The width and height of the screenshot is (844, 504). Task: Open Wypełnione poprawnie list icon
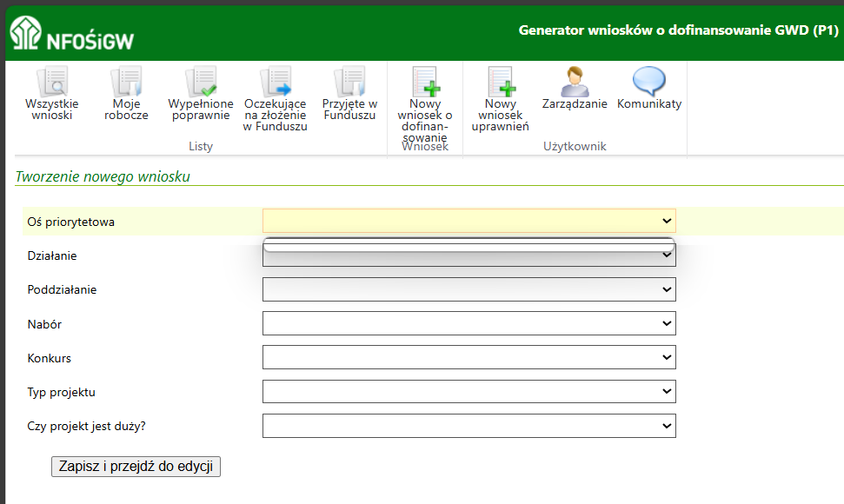201,82
